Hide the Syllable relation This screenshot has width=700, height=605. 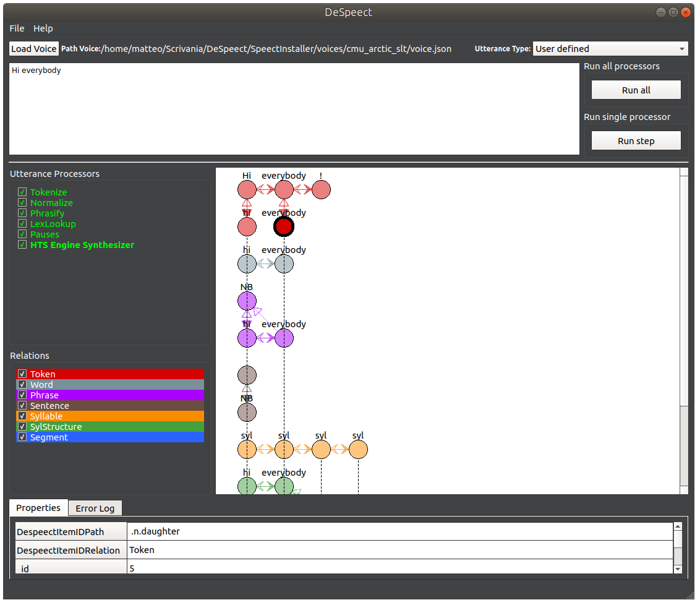click(x=22, y=416)
